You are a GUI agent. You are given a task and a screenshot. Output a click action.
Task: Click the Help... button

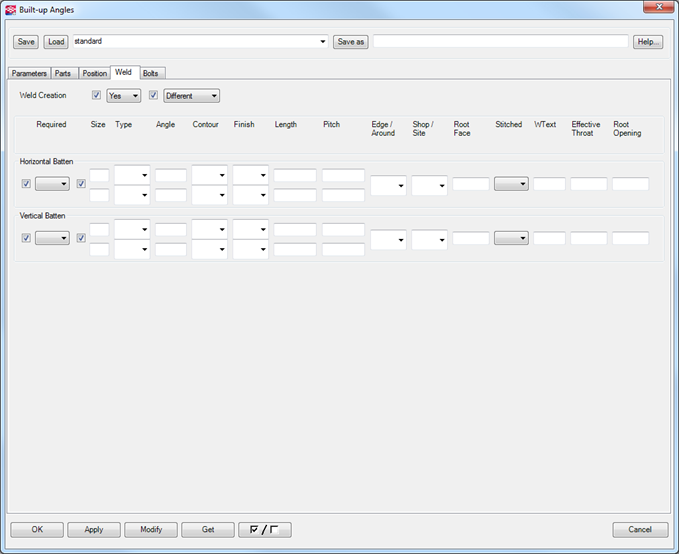point(648,42)
